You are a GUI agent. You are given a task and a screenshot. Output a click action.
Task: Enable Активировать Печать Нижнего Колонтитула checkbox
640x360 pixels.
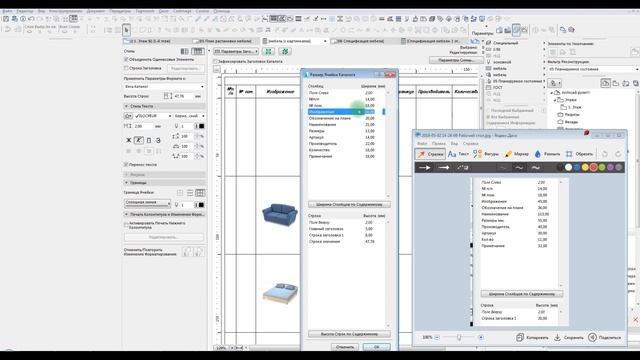tap(126, 224)
